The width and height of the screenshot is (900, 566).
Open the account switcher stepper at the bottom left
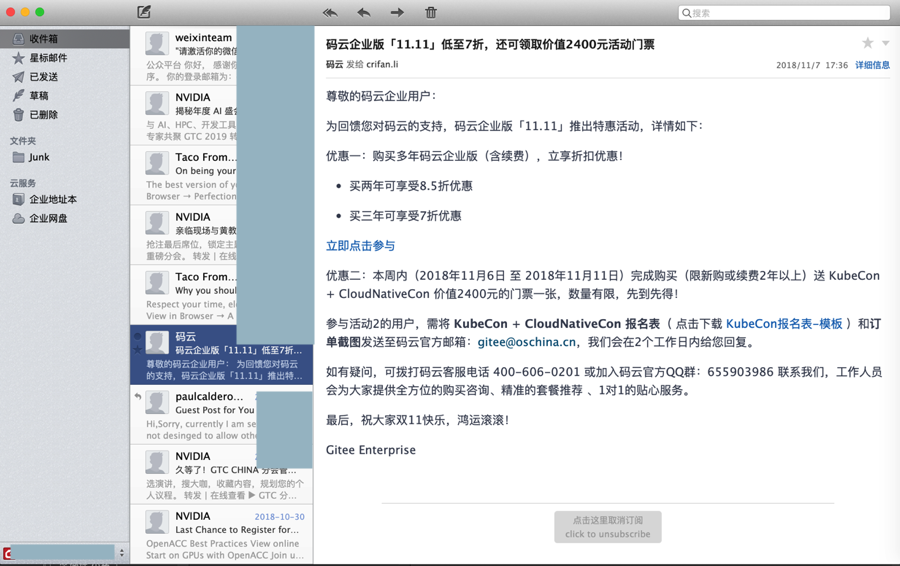tap(121, 553)
